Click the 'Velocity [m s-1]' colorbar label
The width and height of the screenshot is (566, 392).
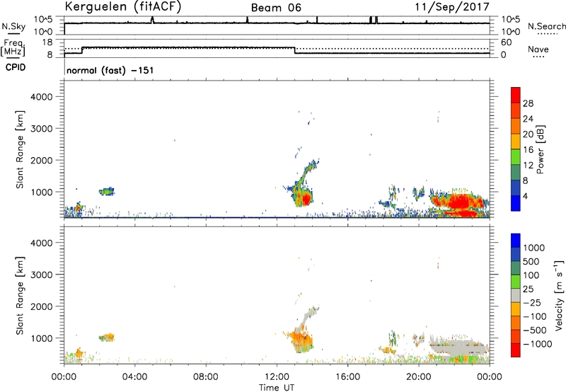(559, 296)
